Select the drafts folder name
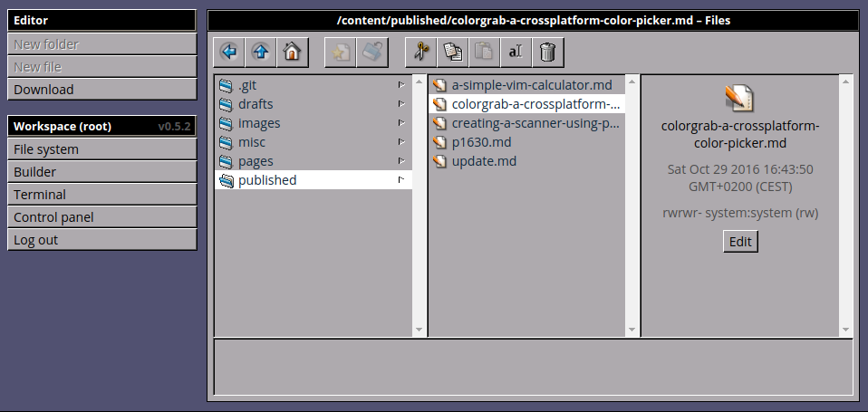The image size is (868, 412). click(256, 104)
